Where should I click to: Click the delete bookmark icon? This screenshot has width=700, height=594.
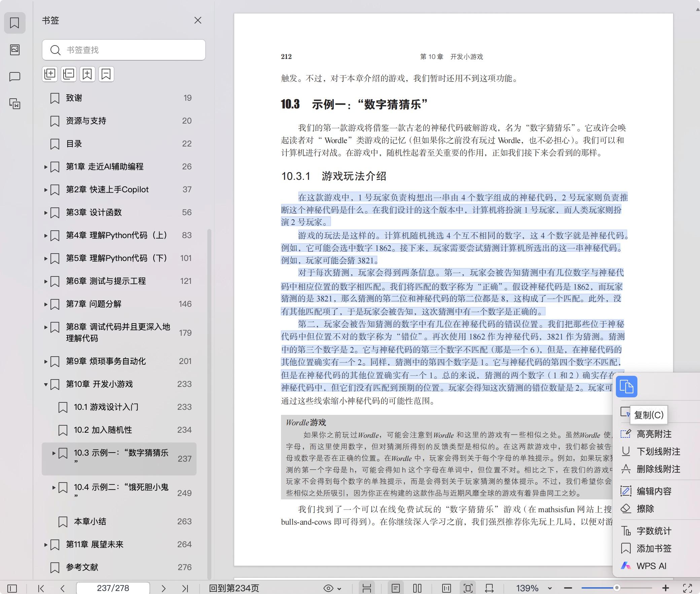(x=106, y=74)
